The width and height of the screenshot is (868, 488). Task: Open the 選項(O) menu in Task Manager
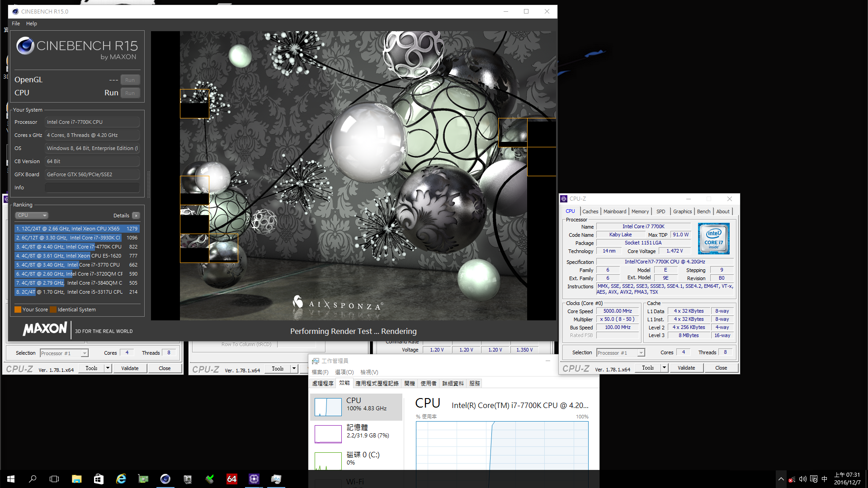coord(344,372)
